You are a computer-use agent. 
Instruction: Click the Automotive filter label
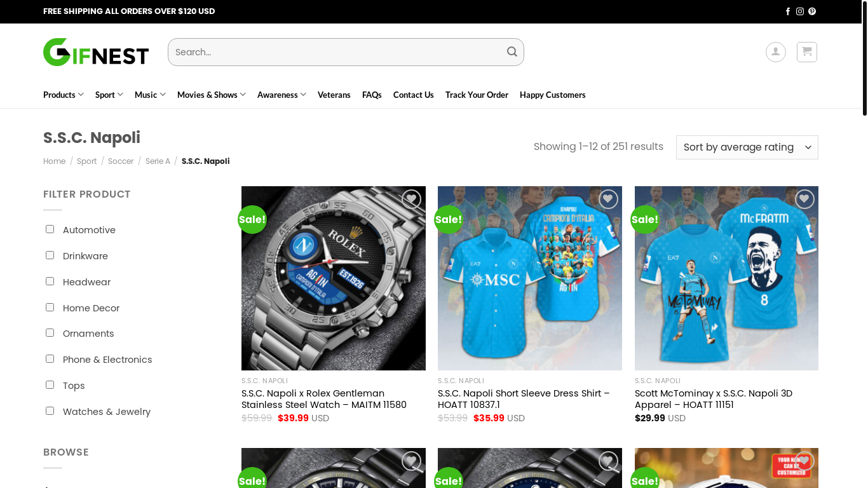(89, 230)
